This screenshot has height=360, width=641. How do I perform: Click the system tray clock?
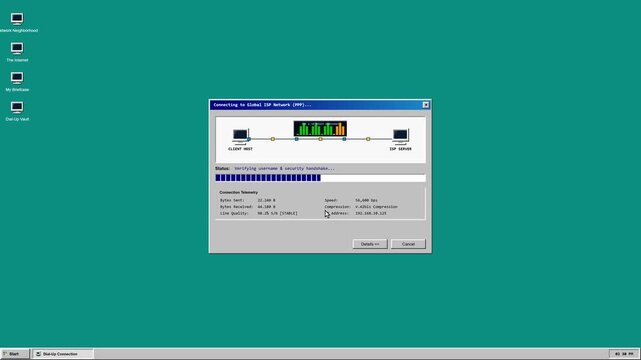(624, 354)
